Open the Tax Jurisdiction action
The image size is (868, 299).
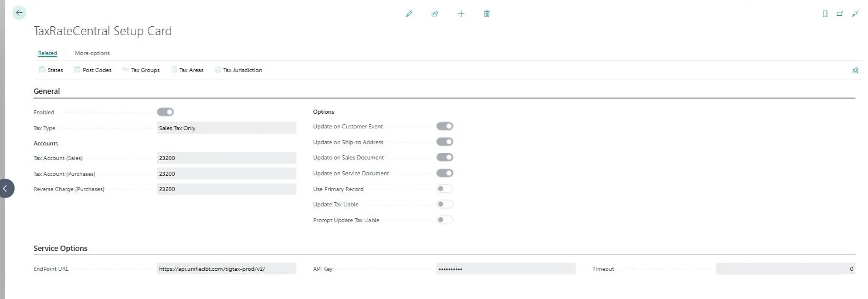point(238,70)
